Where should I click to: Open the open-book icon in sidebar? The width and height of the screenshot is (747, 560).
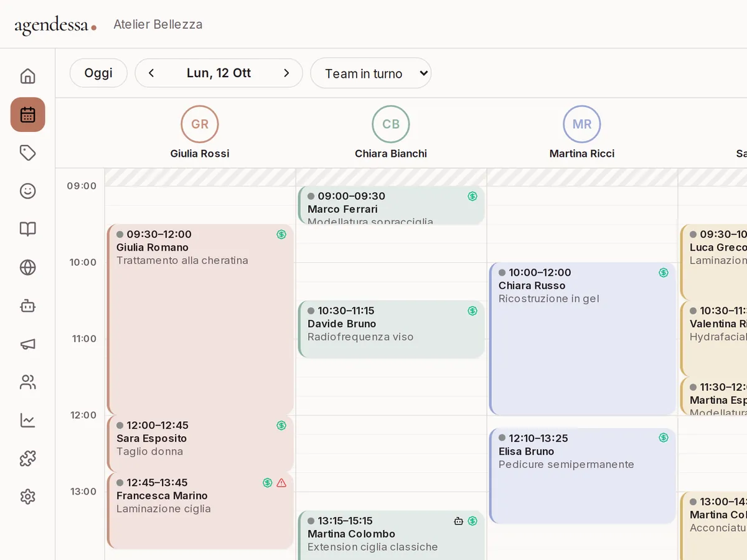(x=27, y=229)
